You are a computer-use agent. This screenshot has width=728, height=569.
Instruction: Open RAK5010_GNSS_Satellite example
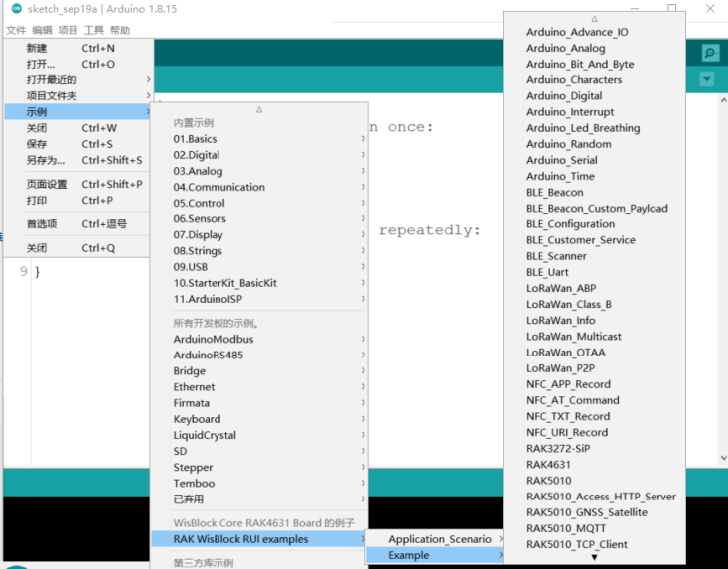[x=594, y=512]
